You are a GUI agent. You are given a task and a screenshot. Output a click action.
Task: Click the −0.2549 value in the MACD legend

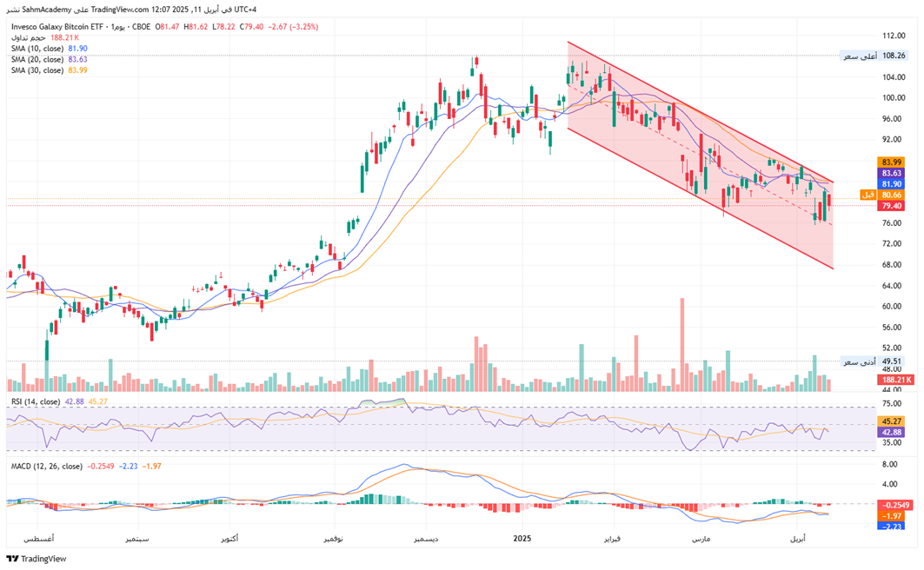tap(101, 467)
